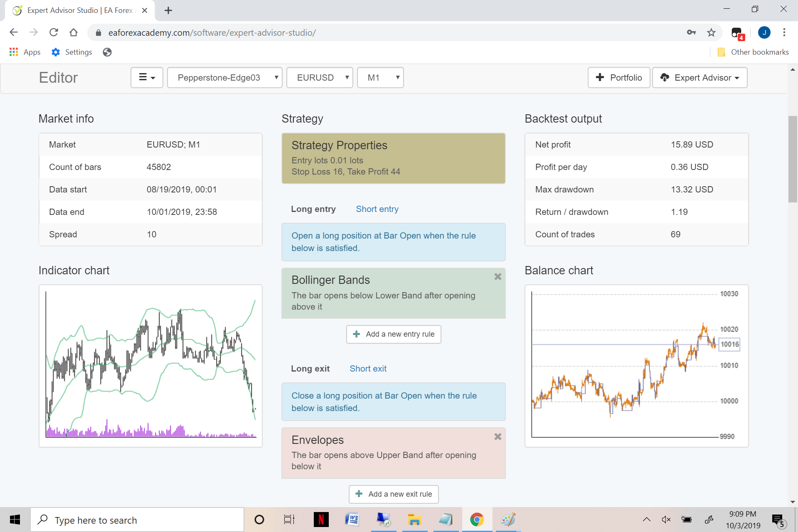Screen dimensions: 798x532
Task: Open the Pepperstone-Edge03 data source dropdown
Action: (x=225, y=78)
